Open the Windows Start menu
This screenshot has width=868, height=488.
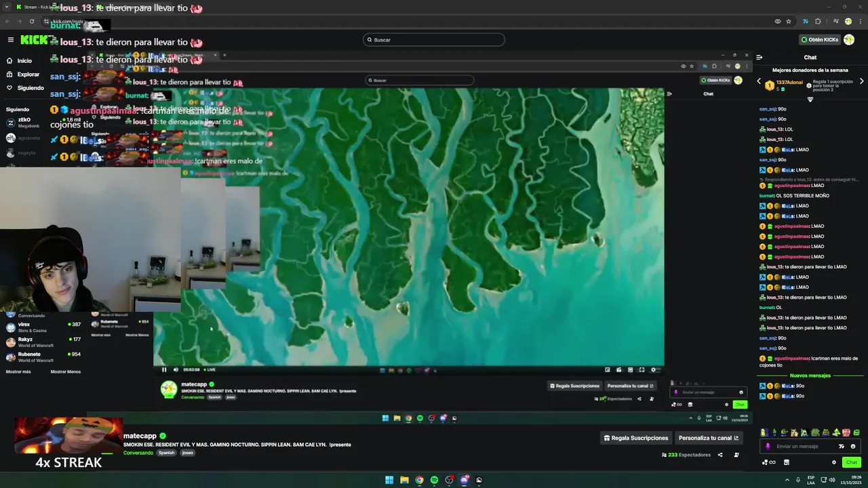tap(389, 480)
